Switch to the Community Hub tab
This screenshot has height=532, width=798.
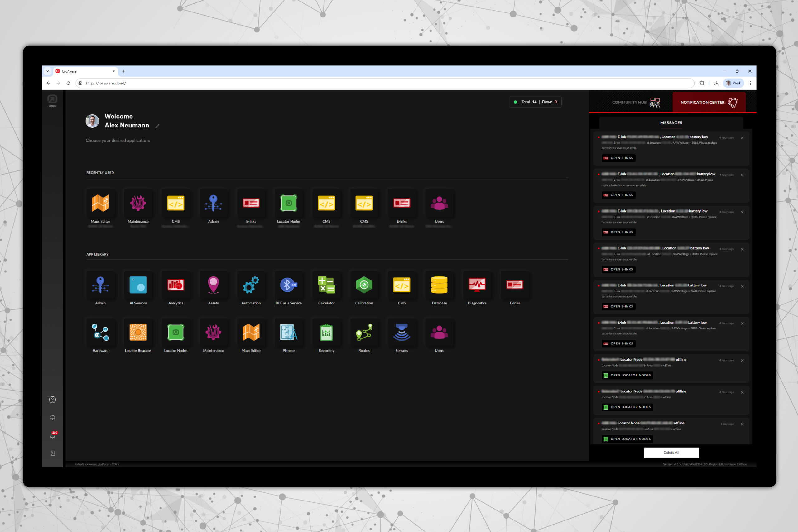(x=635, y=102)
